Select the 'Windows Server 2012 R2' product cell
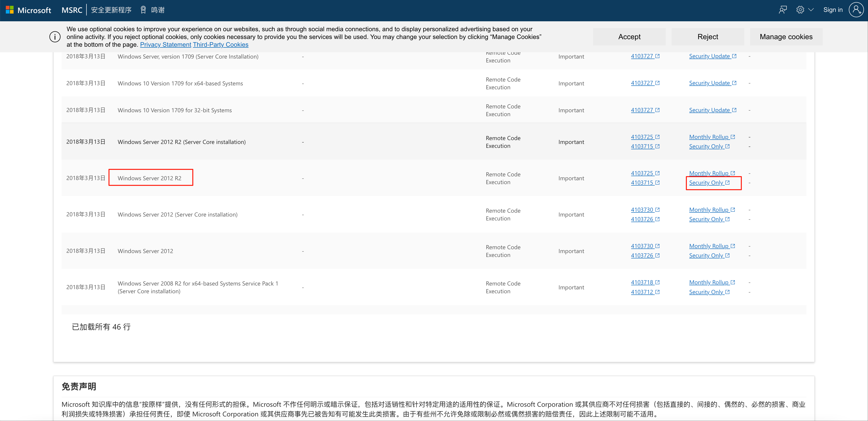Viewport: 868px width, 421px height. pyautogui.click(x=149, y=178)
